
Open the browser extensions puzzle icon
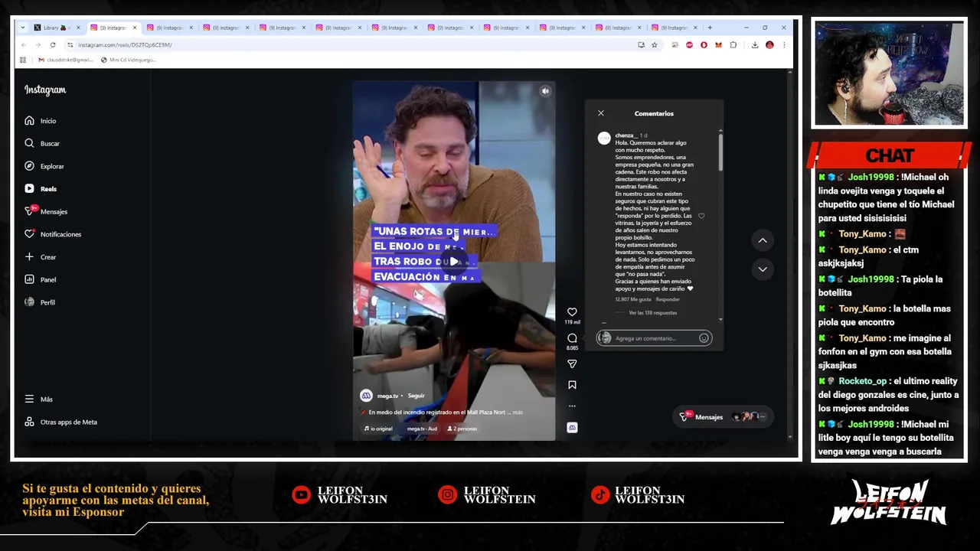(733, 45)
